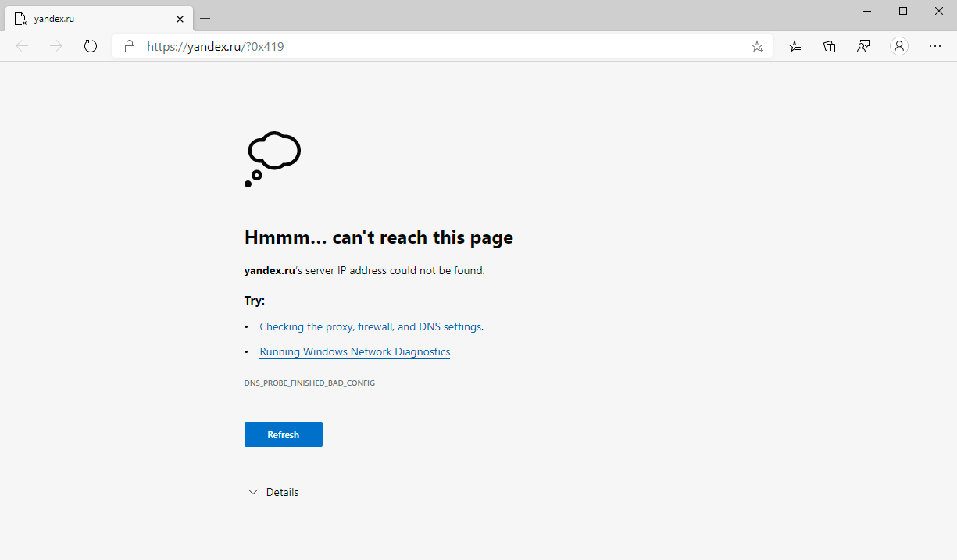The width and height of the screenshot is (957, 560).
Task: Close the browser window
Action: 939,11
